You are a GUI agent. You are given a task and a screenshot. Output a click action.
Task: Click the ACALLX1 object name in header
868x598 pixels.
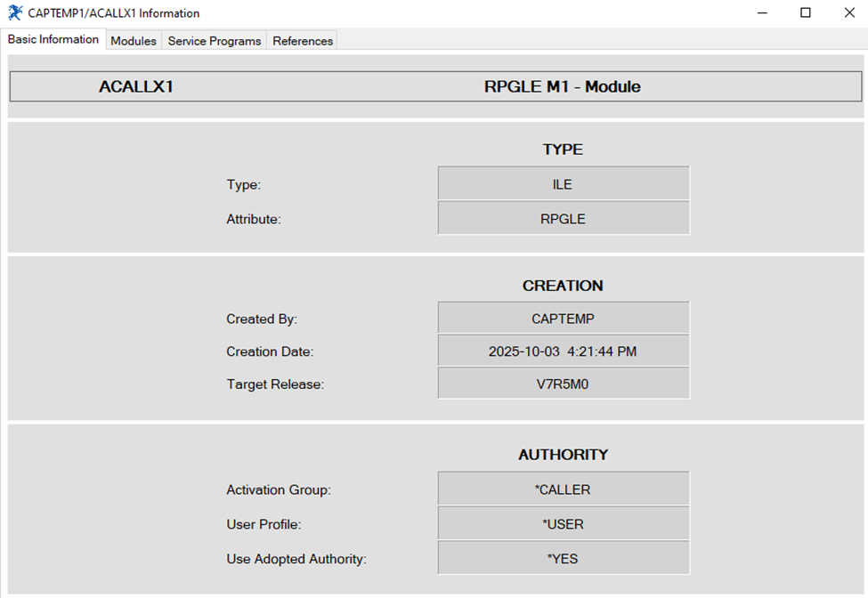click(x=135, y=87)
